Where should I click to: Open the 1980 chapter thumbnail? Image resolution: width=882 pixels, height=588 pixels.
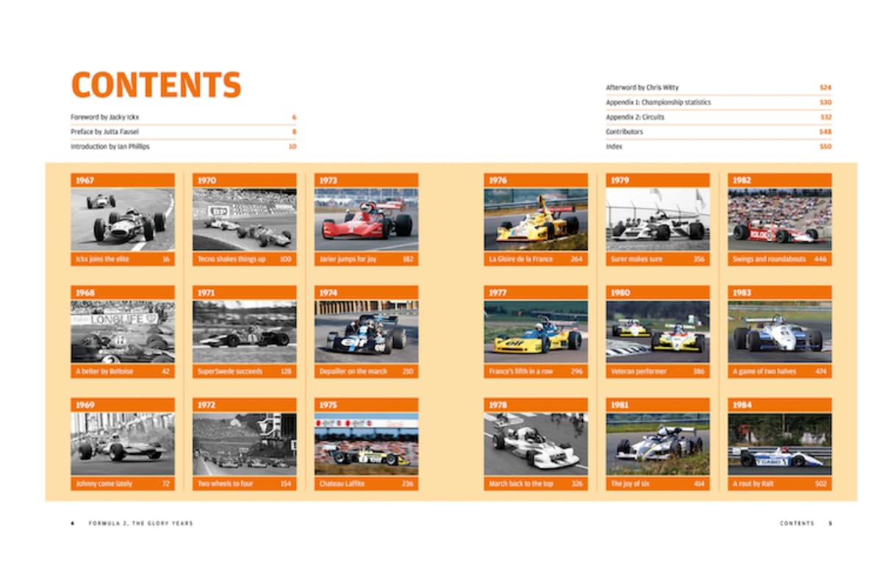pos(658,332)
